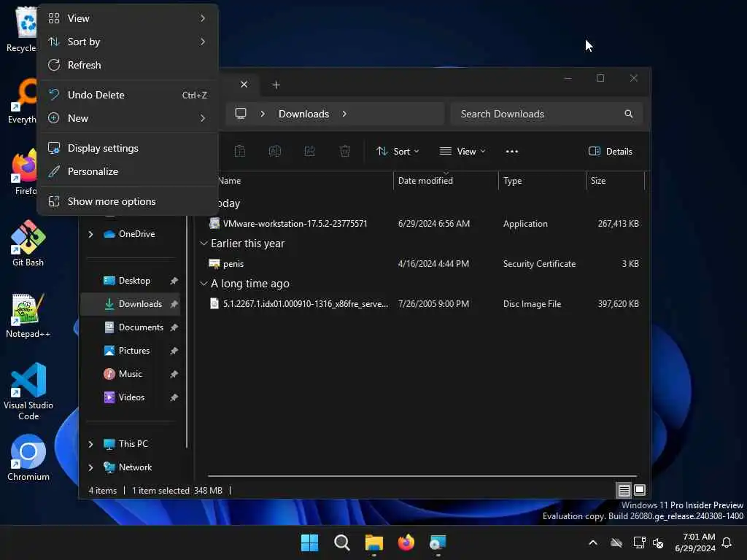Click the Delete trash icon
The image size is (747, 560).
344,152
